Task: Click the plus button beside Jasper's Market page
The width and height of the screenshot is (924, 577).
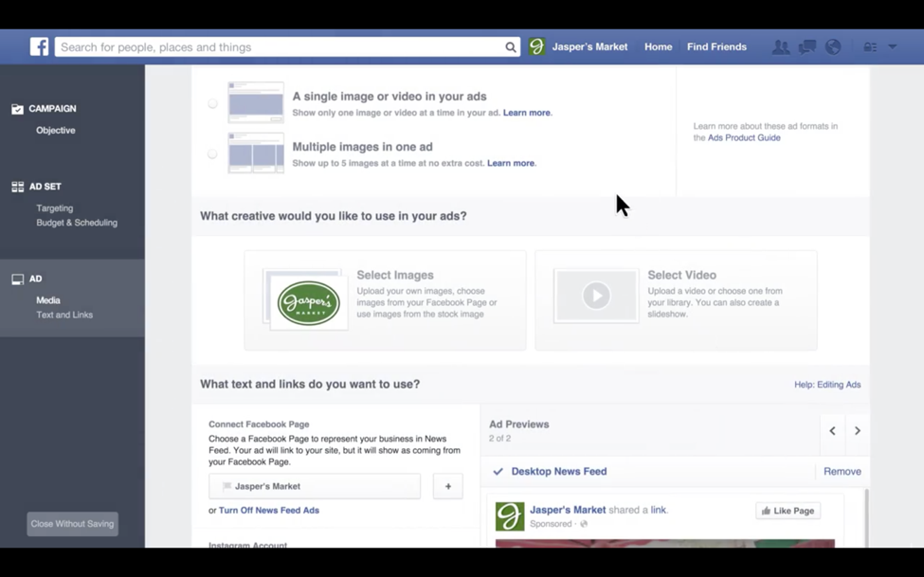Action: [448, 486]
